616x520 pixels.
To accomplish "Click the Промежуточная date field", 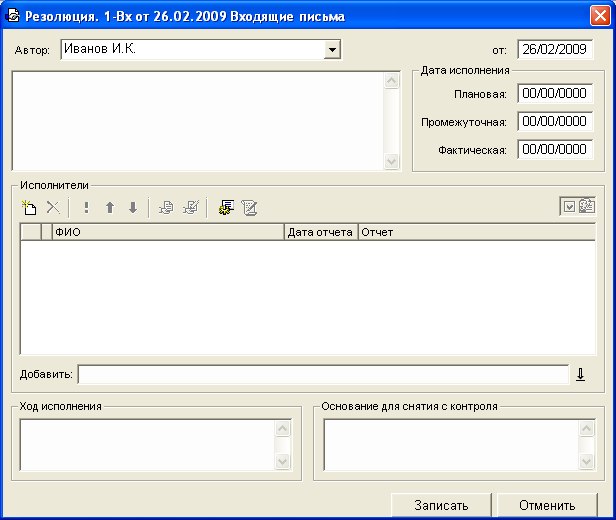I will [x=555, y=121].
